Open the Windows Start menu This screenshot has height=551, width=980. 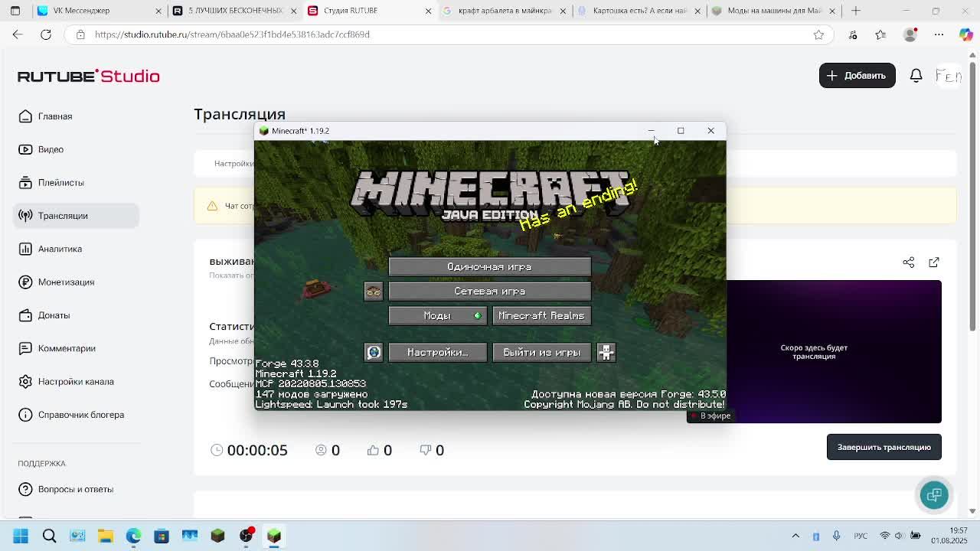tap(21, 536)
